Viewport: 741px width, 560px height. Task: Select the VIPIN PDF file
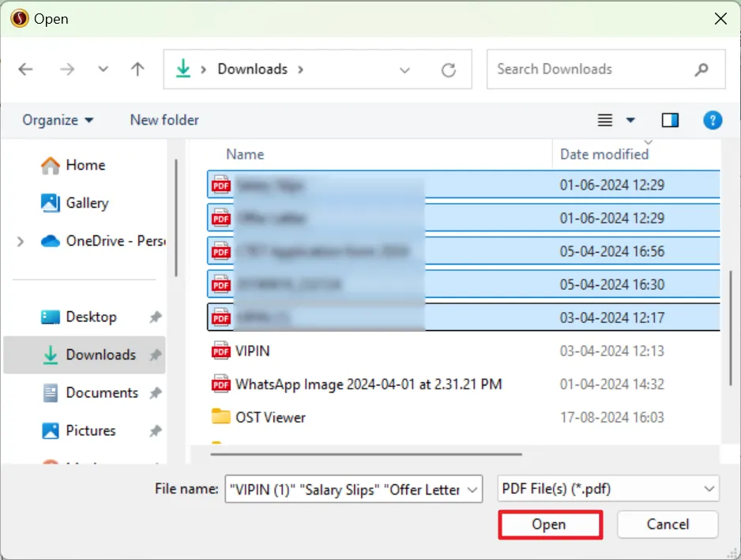[252, 351]
